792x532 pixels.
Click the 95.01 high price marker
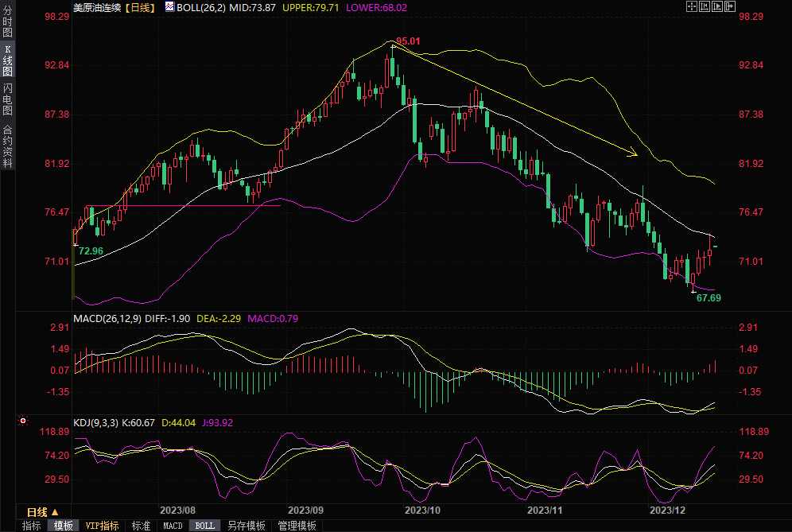[407, 41]
